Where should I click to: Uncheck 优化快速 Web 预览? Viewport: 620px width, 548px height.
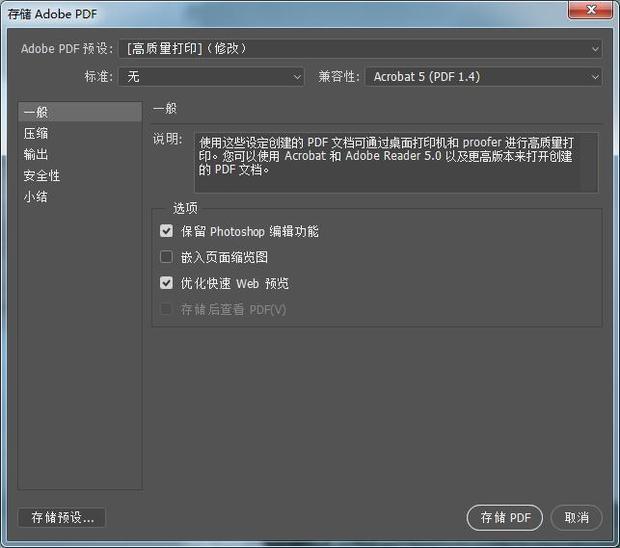pos(166,283)
